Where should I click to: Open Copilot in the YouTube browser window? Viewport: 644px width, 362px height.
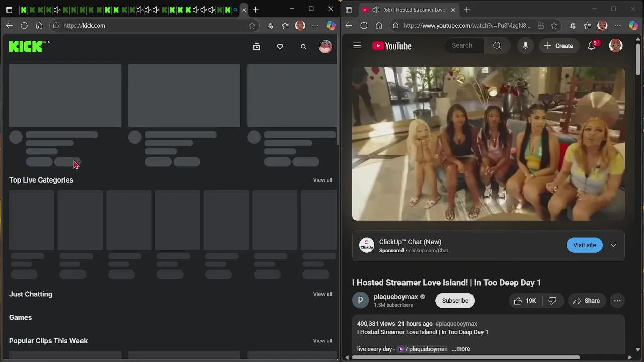[633, 25]
